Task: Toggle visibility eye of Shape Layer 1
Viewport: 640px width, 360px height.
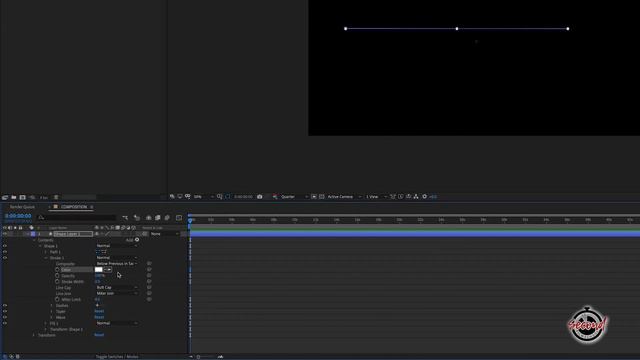Action: [5, 234]
